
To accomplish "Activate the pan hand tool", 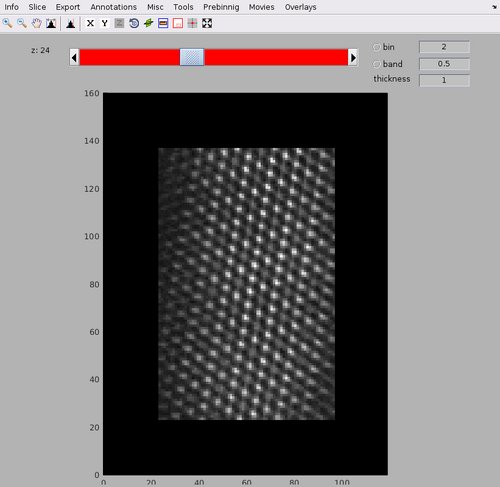I will 36,23.
